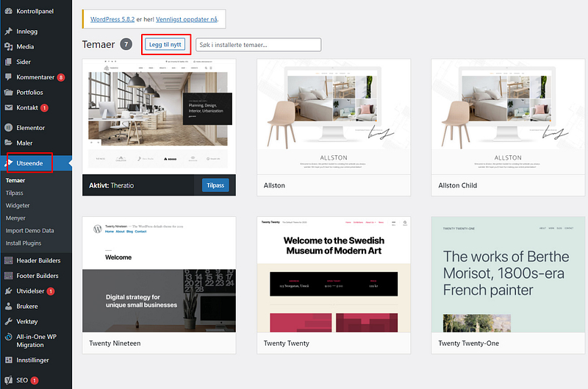The image size is (588, 389).
Task: Click the Innlegg pushpin icon
Action: point(9,31)
